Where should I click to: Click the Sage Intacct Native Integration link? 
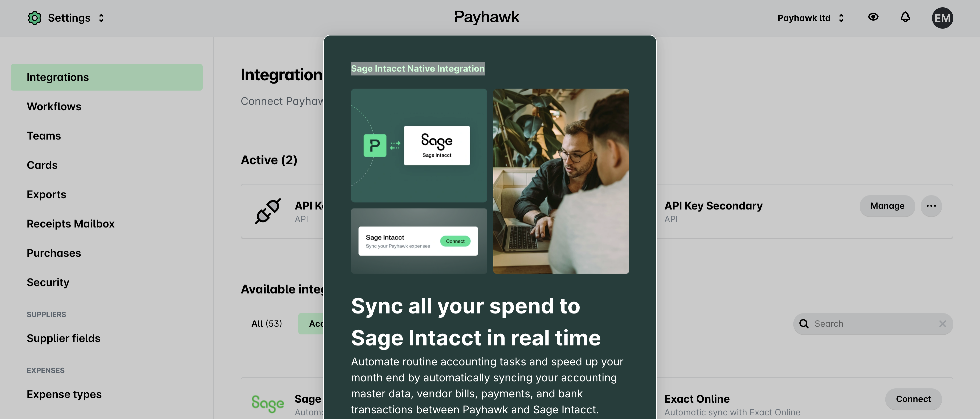(417, 68)
